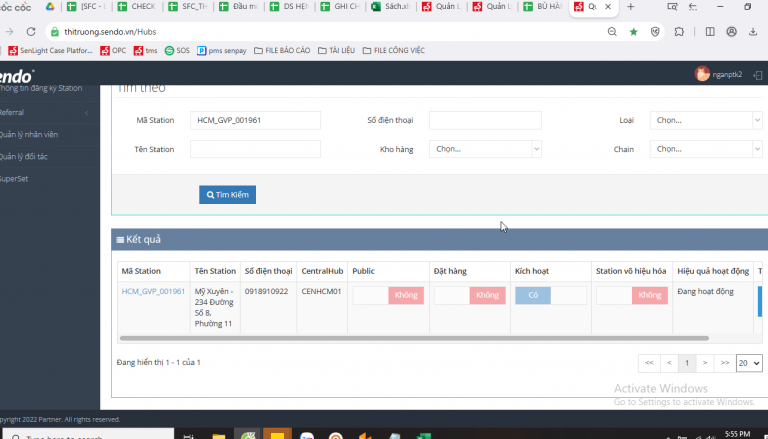Image resolution: width=768 pixels, height=439 pixels.
Task: Open the extensions puzzle icon
Action: (679, 32)
